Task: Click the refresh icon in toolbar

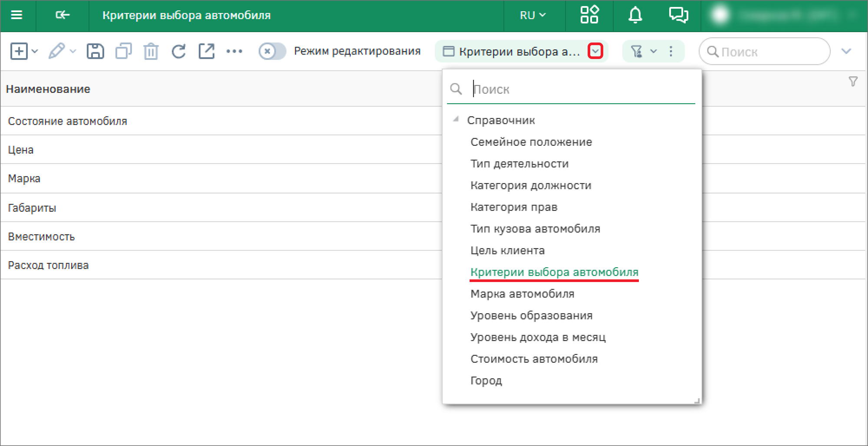Action: pyautogui.click(x=178, y=51)
